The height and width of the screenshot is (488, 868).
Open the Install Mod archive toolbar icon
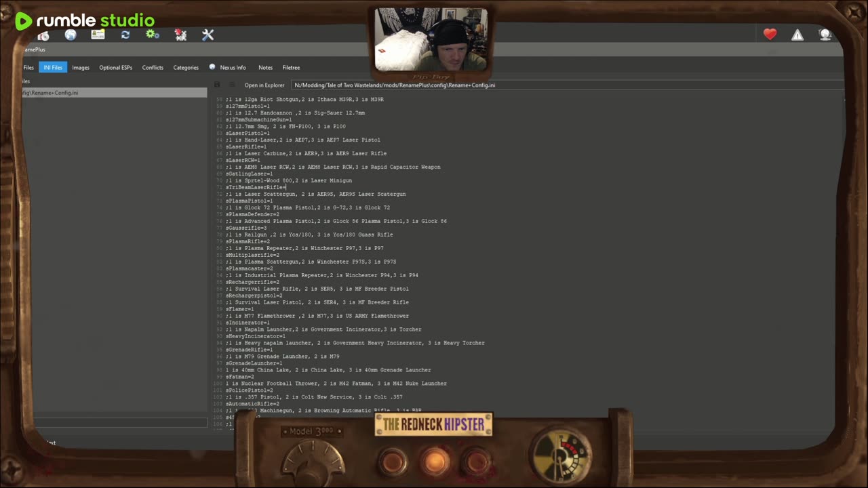click(43, 35)
